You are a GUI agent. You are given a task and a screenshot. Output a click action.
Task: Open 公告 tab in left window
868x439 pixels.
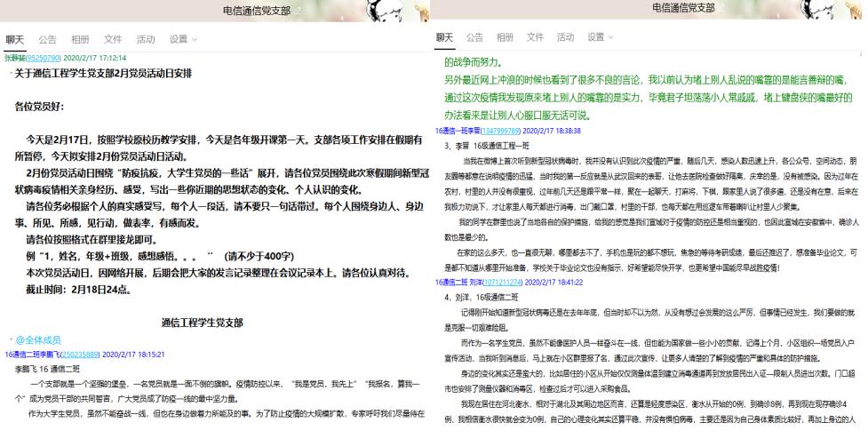tap(46, 39)
